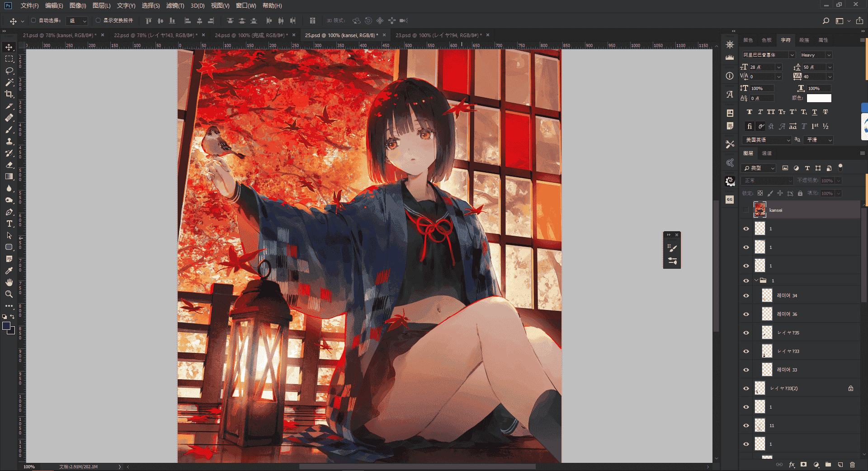Switch to the 通道 panel tab

pos(767,153)
